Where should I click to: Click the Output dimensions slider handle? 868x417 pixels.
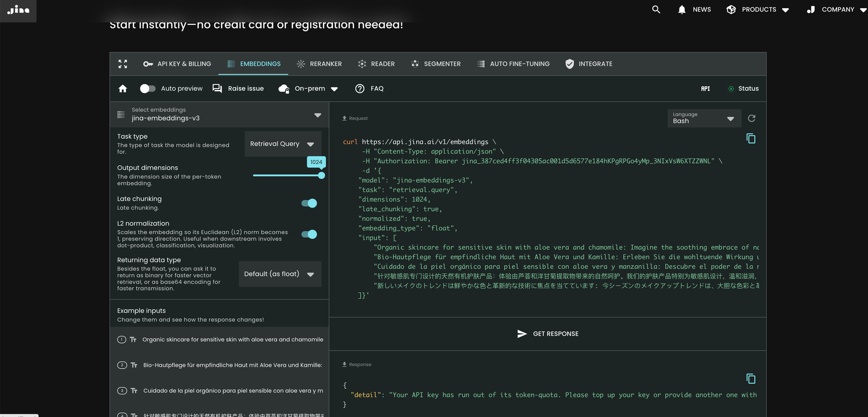[x=321, y=175]
